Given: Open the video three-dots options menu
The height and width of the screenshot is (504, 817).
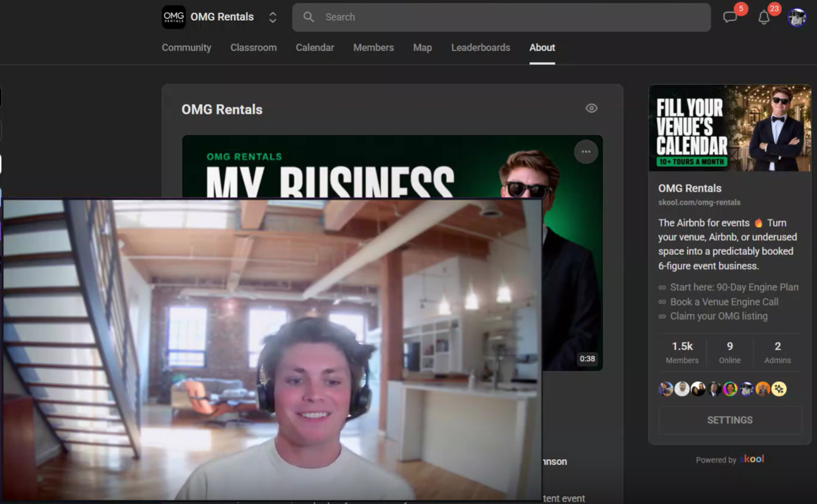Looking at the screenshot, I should (586, 152).
